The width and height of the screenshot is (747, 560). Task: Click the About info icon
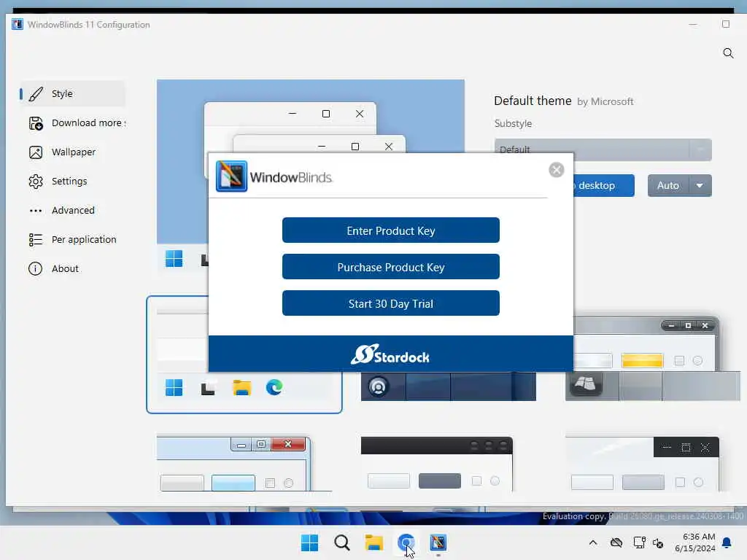35,268
